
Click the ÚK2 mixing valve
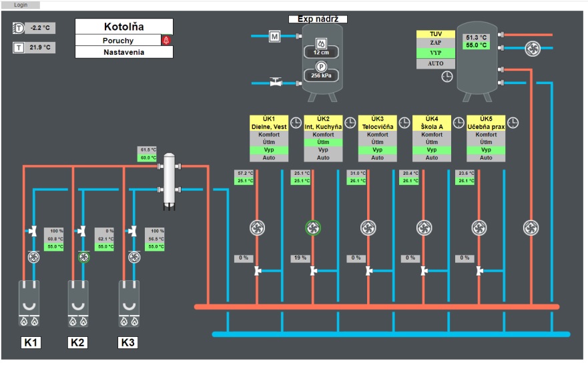coord(314,271)
